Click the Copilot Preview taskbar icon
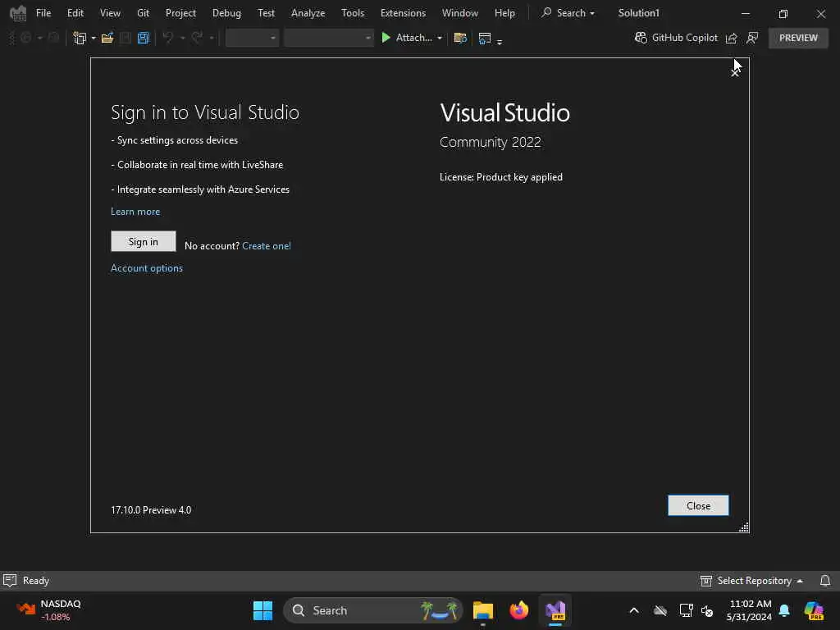The image size is (840, 630). pos(814,610)
